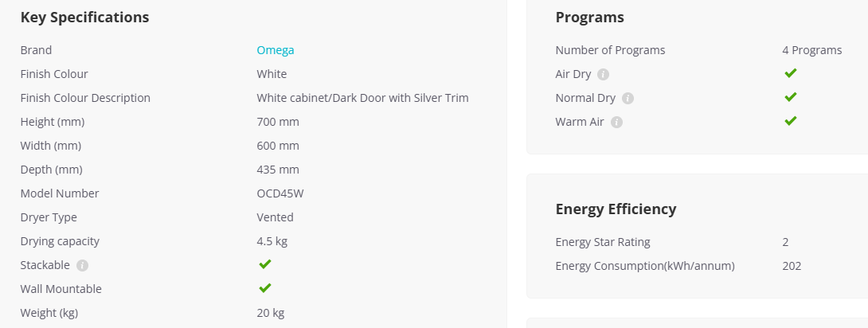Click the green checkmark for Normal Dry
The height and width of the screenshot is (328, 868).
791,97
